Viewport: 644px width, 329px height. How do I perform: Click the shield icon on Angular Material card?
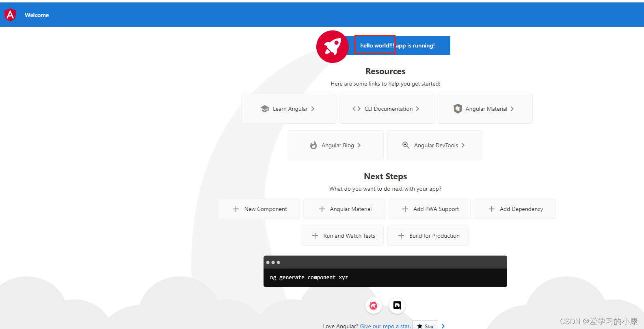coord(458,109)
